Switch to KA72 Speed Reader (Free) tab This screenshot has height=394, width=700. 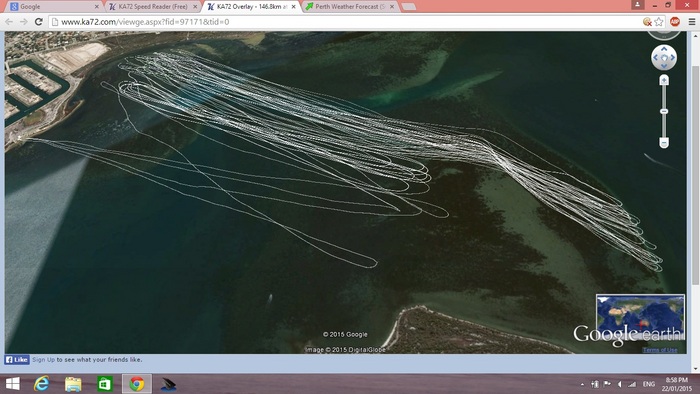(x=153, y=7)
